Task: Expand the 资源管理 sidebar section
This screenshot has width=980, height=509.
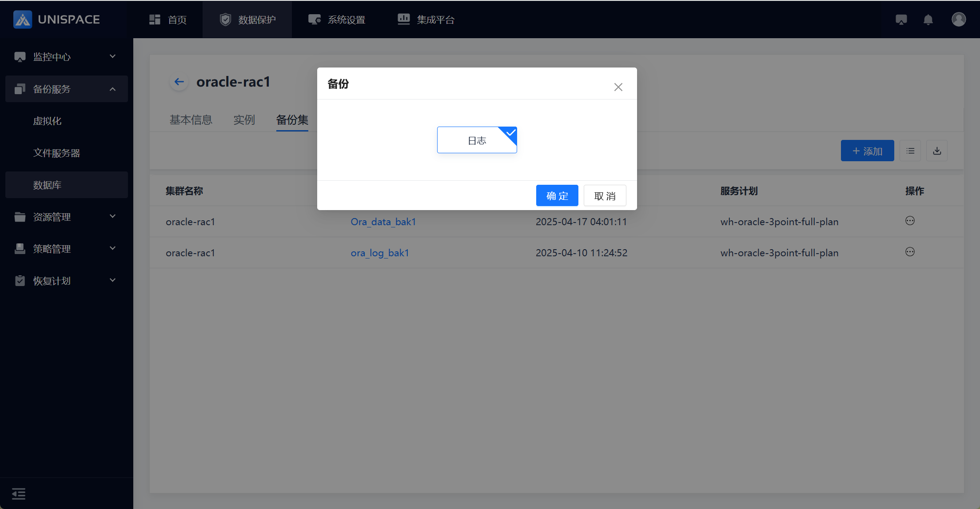Action: tap(67, 217)
